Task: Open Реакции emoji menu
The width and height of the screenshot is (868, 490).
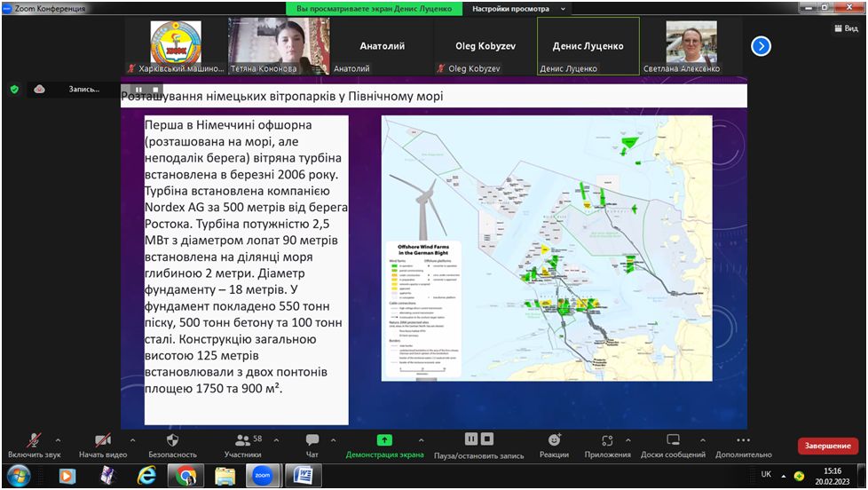Action: (x=554, y=446)
